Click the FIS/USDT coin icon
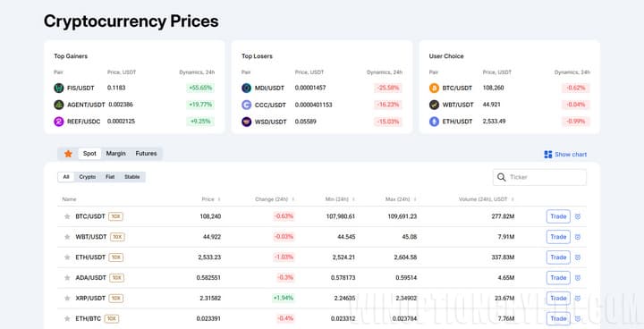Viewport: 644px width, 329px height. pyautogui.click(x=59, y=88)
